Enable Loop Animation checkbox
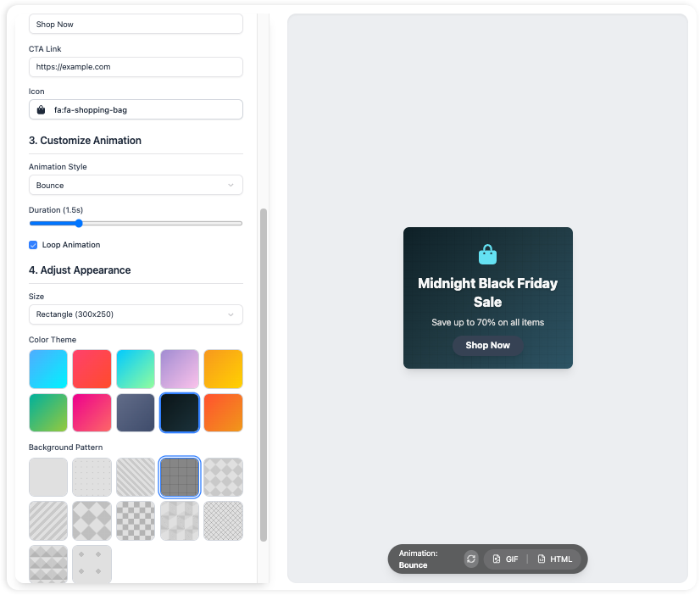Viewport: 700px width, 595px height. (33, 244)
